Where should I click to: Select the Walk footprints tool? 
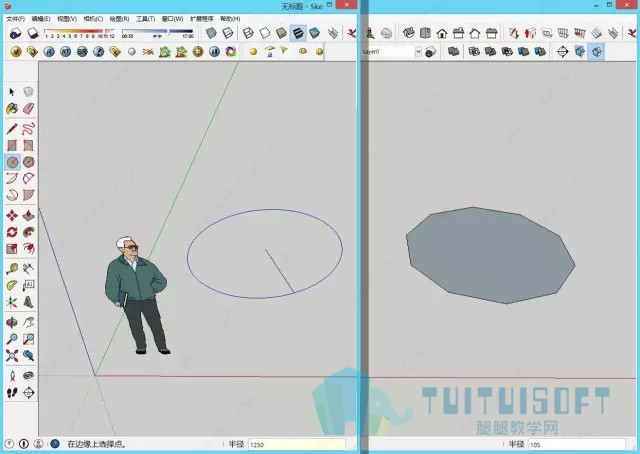pos(12,393)
